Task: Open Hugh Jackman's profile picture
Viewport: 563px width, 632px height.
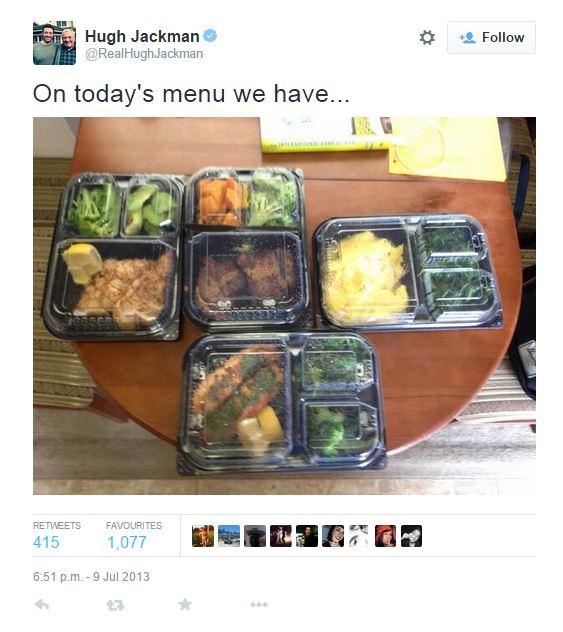Action: click(x=54, y=43)
